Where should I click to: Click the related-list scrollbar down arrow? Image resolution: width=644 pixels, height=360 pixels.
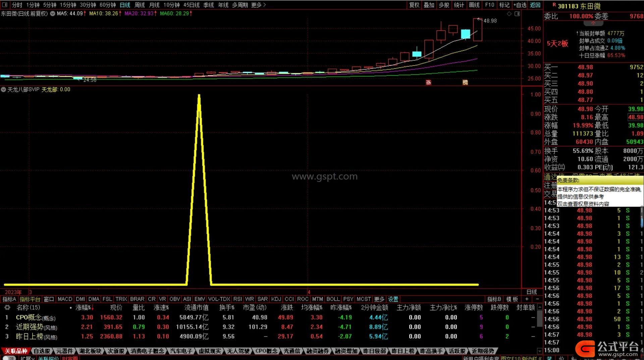tap(539, 351)
